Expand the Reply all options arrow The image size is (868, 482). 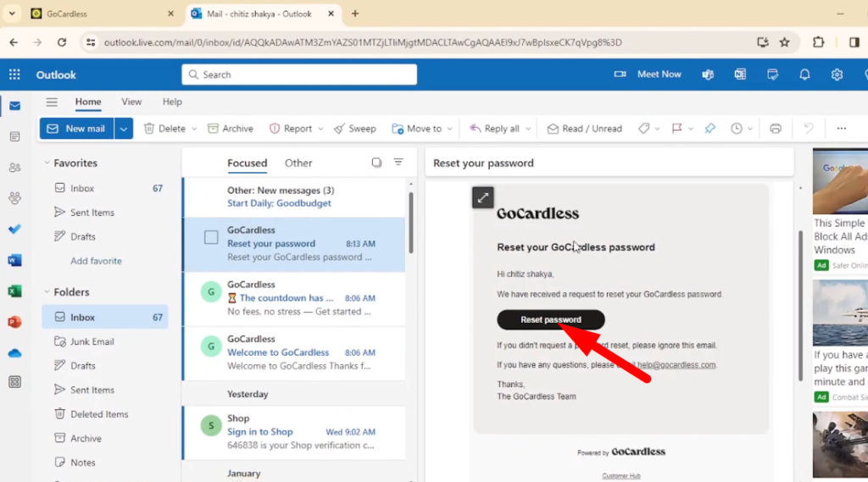[528, 129]
